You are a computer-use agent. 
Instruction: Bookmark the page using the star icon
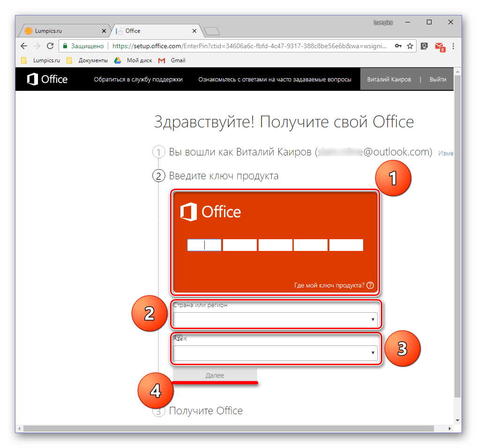click(x=410, y=46)
